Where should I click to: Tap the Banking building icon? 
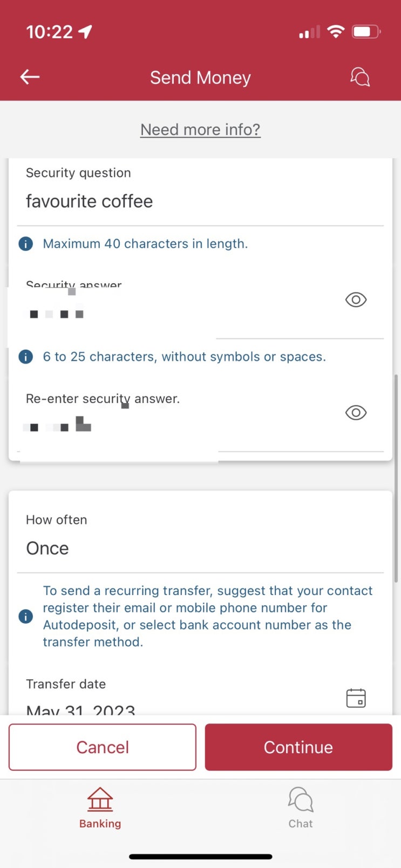[x=100, y=799]
